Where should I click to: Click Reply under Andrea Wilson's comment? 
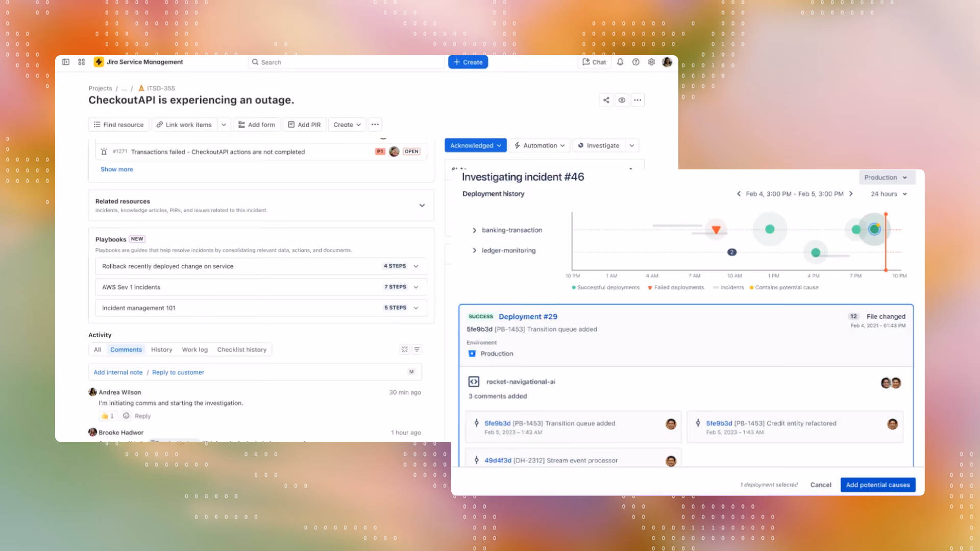(x=142, y=416)
